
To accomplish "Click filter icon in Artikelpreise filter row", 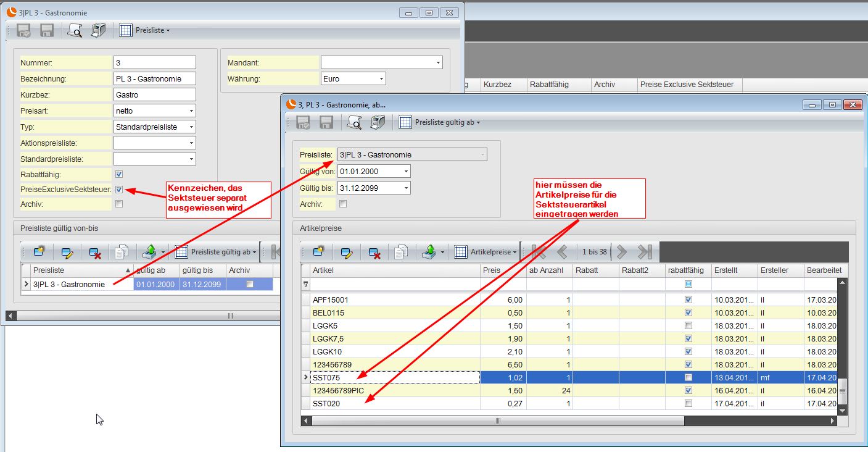I will coord(305,284).
